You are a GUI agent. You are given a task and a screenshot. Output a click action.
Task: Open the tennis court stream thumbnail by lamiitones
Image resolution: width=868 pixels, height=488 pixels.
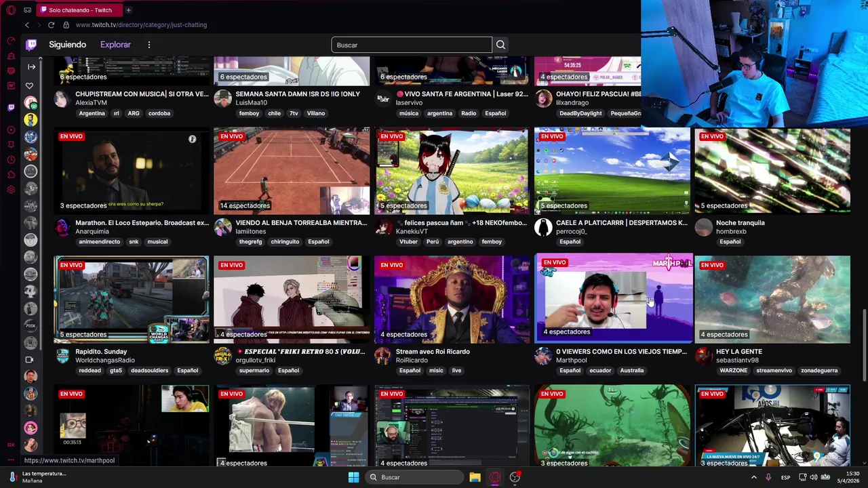click(292, 169)
